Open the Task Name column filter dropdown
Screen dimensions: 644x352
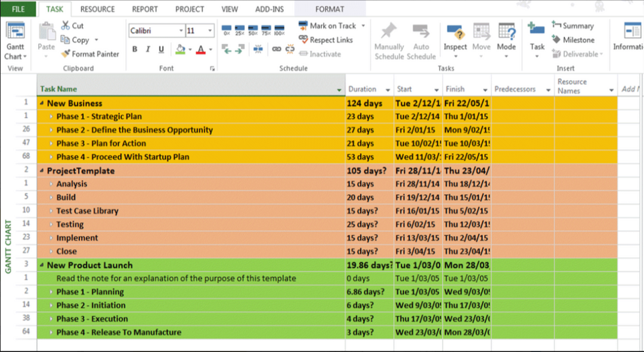pos(339,90)
